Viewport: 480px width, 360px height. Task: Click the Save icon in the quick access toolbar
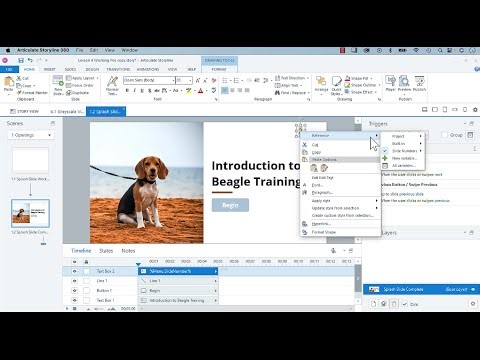tap(21, 60)
